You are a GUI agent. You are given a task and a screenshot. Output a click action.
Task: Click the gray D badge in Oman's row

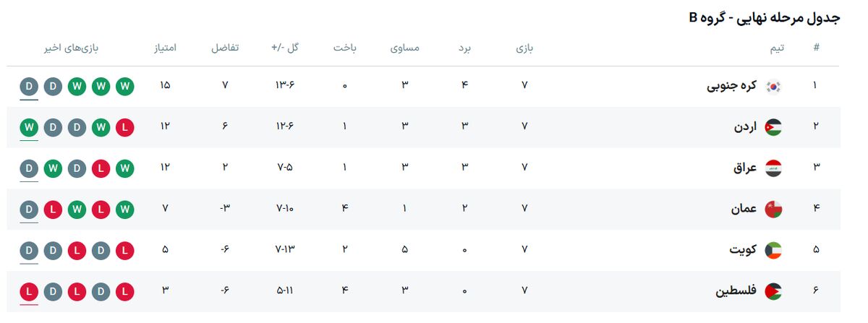29,210
